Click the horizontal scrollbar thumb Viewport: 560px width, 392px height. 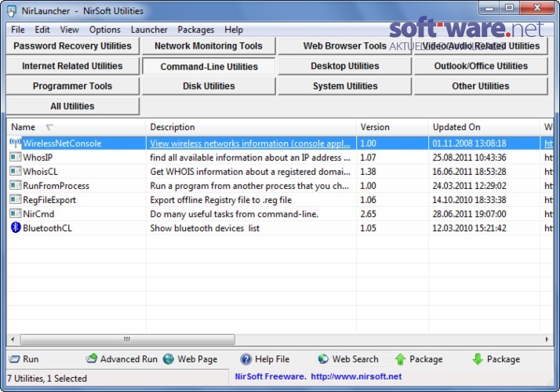[128, 339]
